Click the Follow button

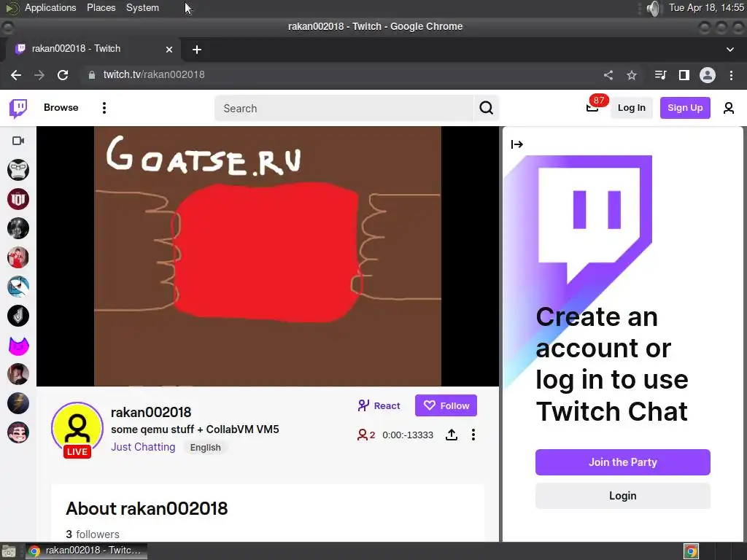tap(446, 405)
